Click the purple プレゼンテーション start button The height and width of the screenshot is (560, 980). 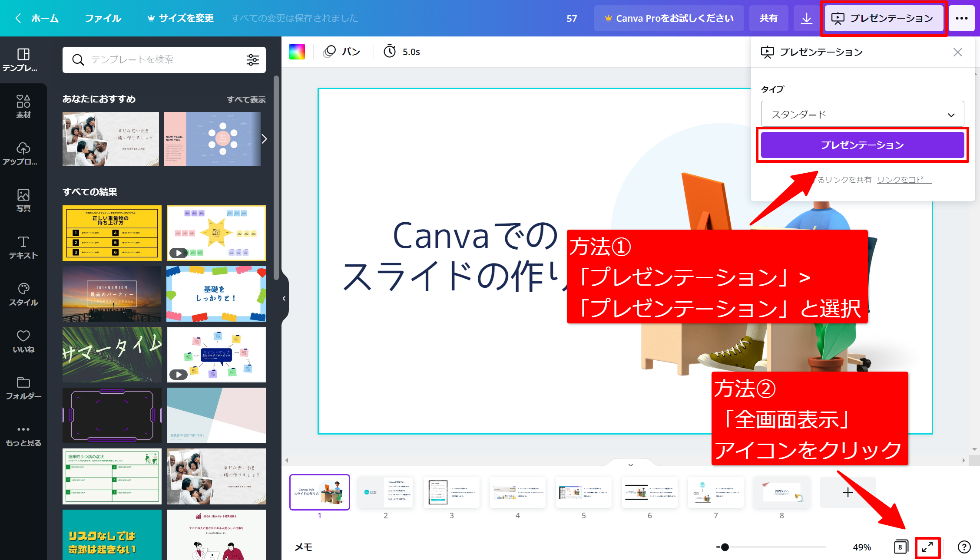click(x=862, y=145)
